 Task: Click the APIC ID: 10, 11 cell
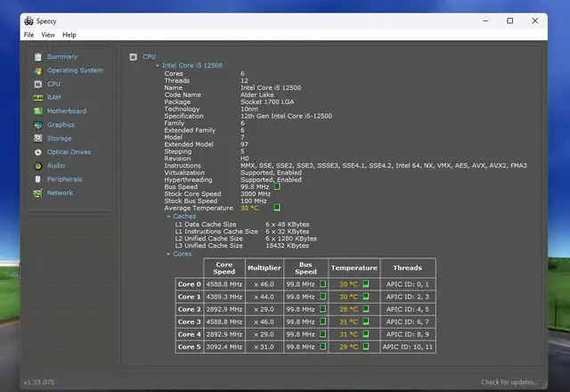point(408,347)
